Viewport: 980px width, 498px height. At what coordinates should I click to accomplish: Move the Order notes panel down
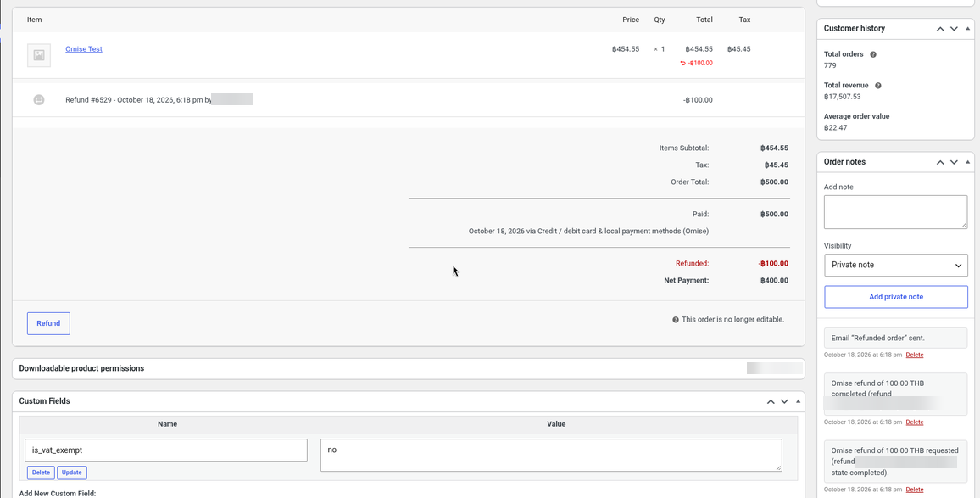click(954, 162)
